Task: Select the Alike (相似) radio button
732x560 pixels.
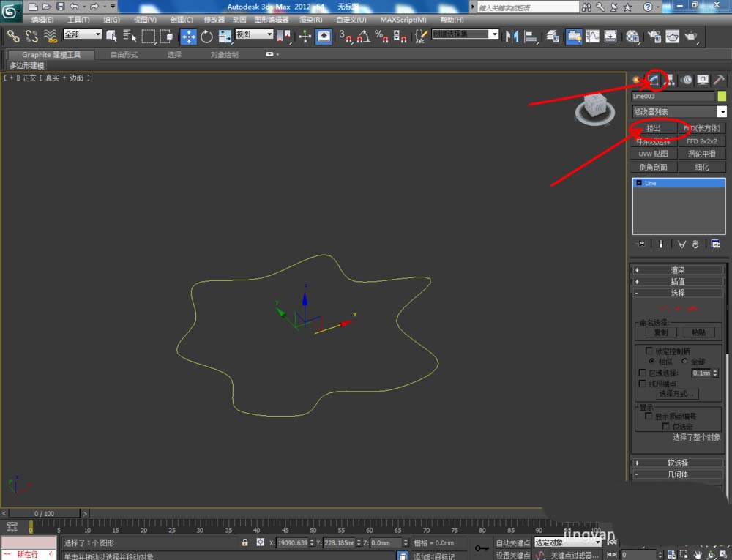Action: (651, 361)
